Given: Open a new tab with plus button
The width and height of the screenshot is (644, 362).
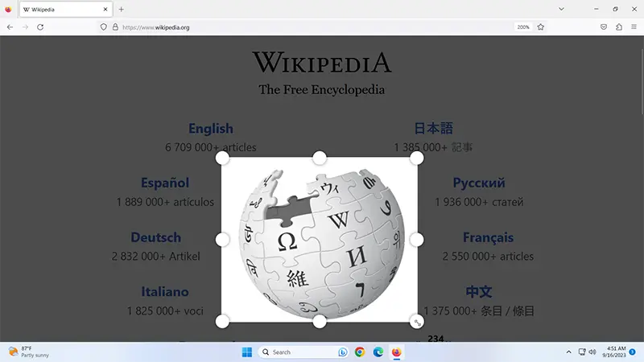Looking at the screenshot, I should click(122, 9).
